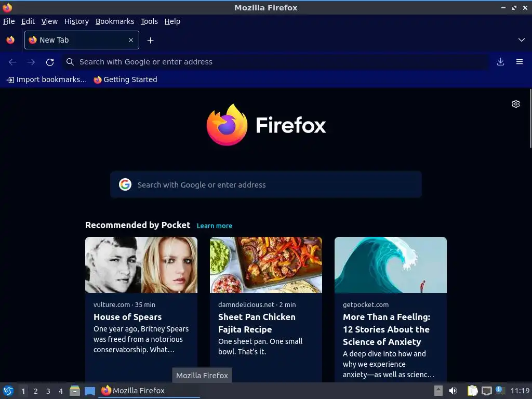Open House of Spears article thumbnail

pos(141,265)
